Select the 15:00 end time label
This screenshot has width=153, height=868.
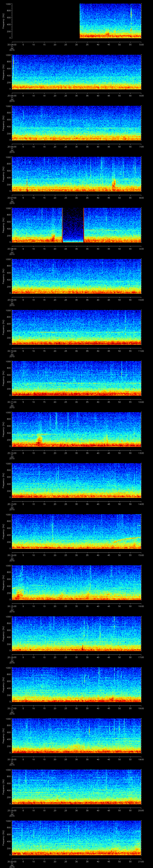coord(141,555)
